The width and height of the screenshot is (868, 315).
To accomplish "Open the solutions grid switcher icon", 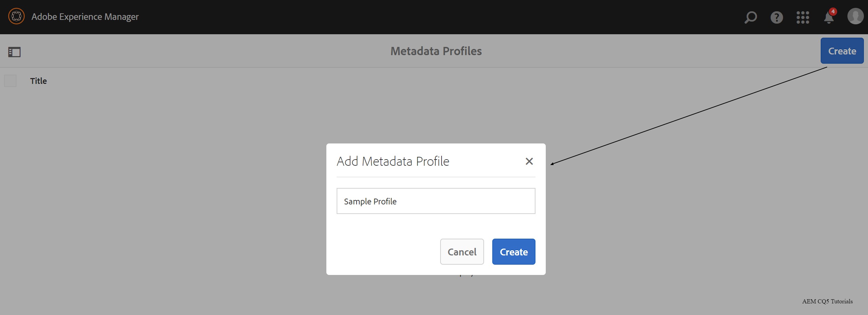I will [803, 17].
